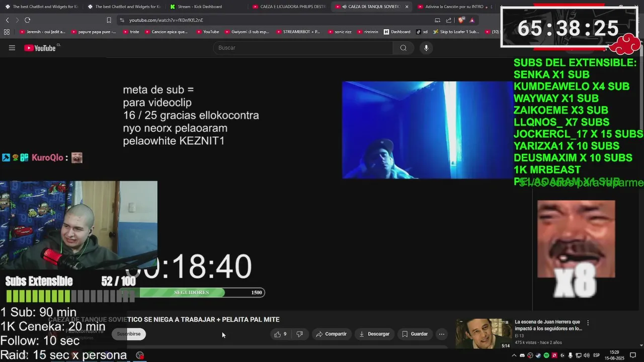
Task: Open options menu for the Juan Herrera video
Action: coord(588,323)
